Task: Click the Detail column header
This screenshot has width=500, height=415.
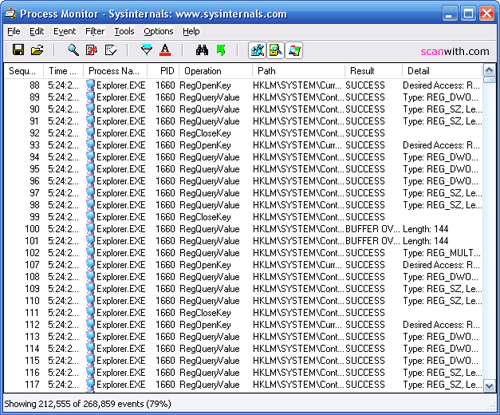Action: pyautogui.click(x=442, y=71)
